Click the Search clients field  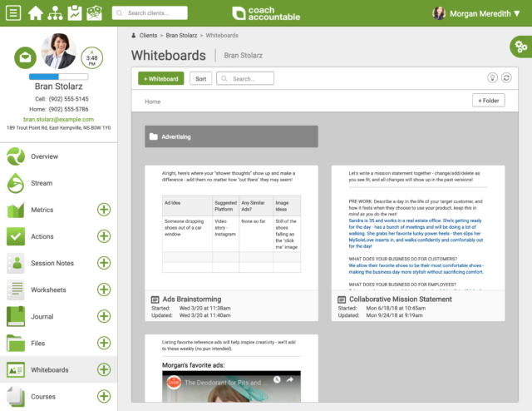tap(150, 13)
